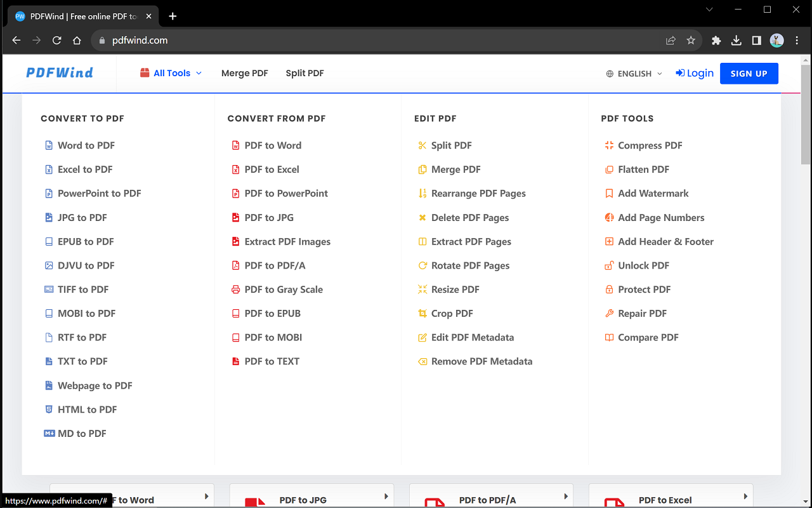This screenshot has height=508, width=812.
Task: Select the Delete PDF Pages X icon
Action: (x=422, y=217)
